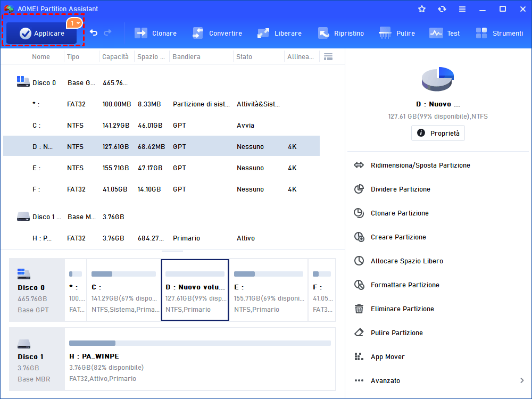
Task: Click the redo arrow icon
Action: (x=108, y=33)
